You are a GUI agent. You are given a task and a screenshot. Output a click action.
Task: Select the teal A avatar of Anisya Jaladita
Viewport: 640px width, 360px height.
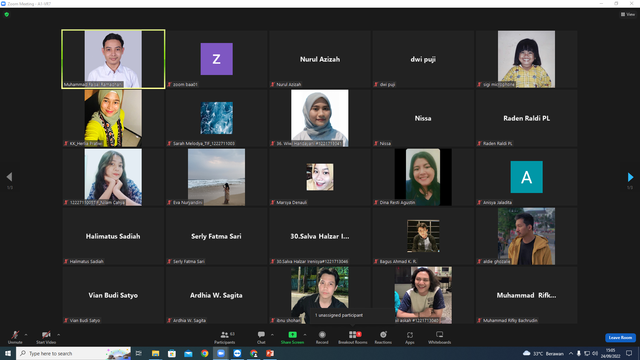coord(527,177)
